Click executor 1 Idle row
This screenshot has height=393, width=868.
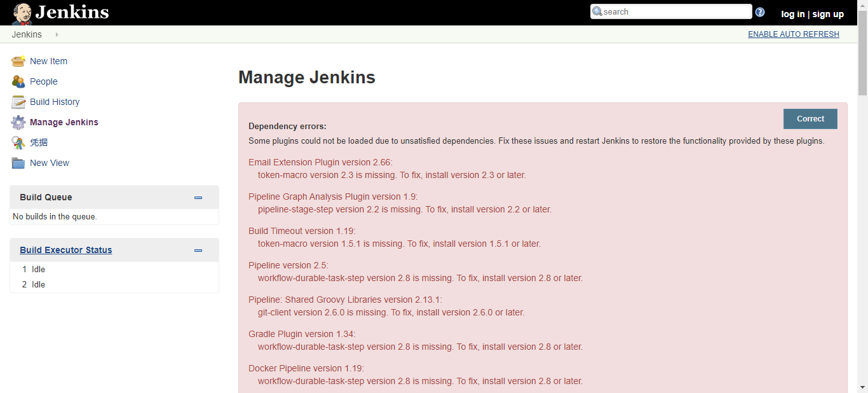click(x=114, y=269)
